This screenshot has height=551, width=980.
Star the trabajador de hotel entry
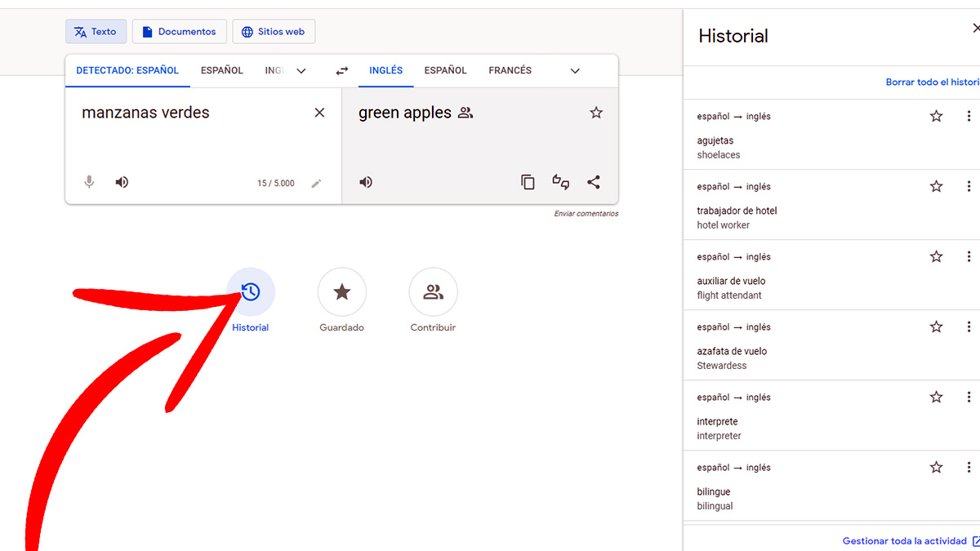pyautogui.click(x=936, y=186)
